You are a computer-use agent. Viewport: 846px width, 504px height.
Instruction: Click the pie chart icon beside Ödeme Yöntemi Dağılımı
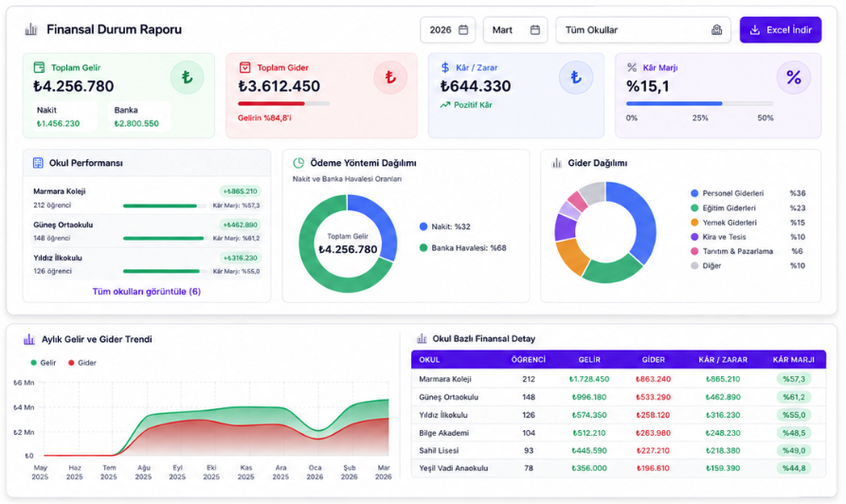(298, 162)
